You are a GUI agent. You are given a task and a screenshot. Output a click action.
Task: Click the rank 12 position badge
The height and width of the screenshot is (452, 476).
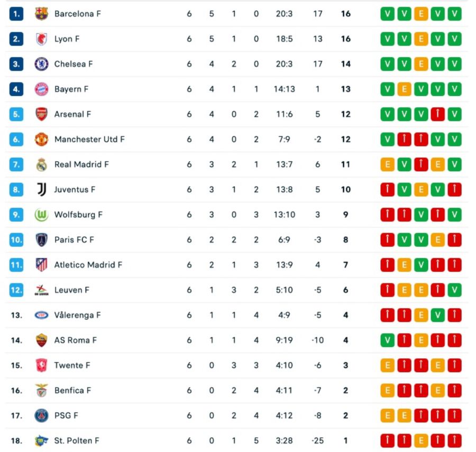16,290
